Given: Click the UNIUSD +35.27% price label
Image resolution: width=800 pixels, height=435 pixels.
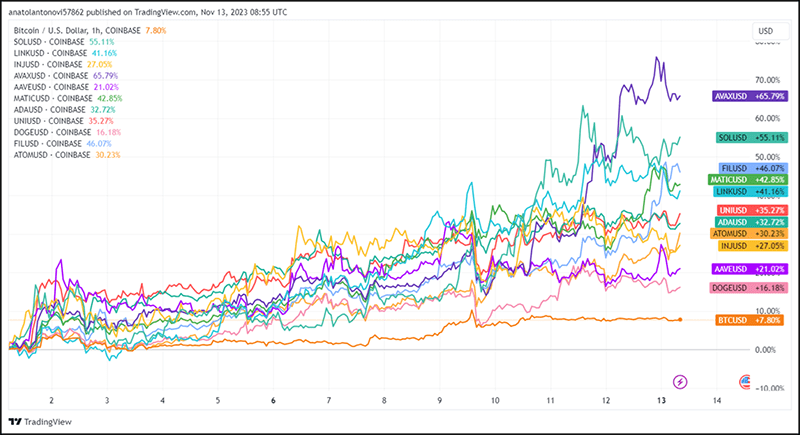Looking at the screenshot, I should [752, 210].
